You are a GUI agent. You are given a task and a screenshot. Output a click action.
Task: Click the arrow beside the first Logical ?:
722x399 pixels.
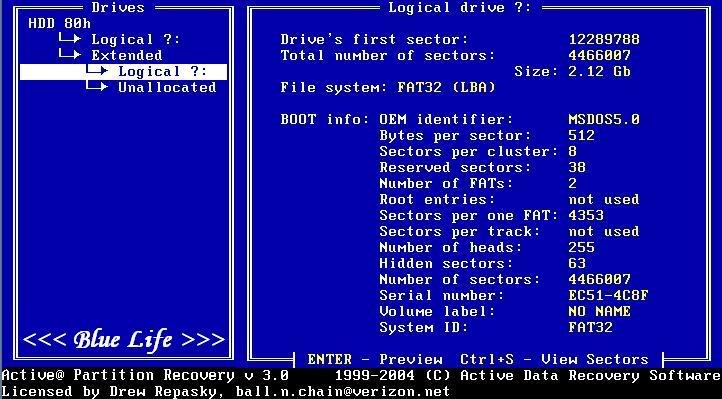(70, 39)
